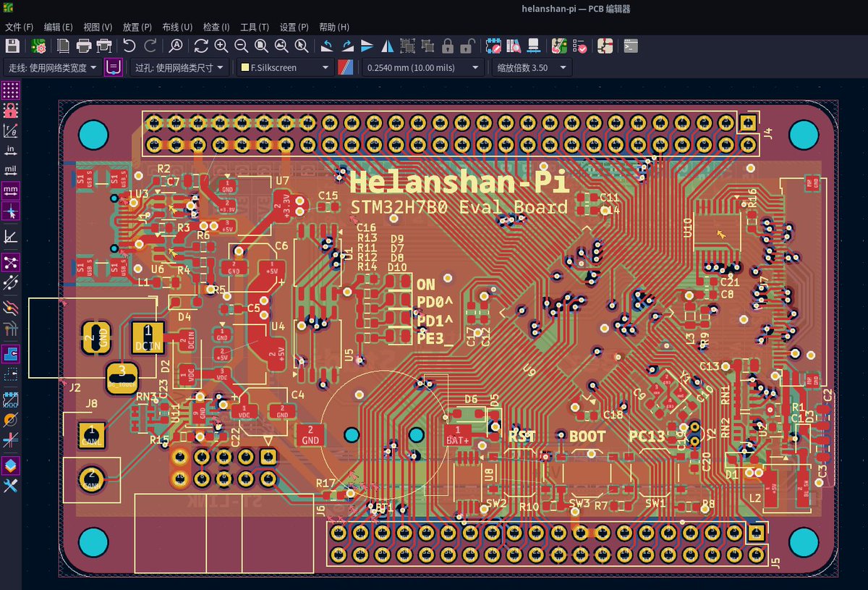Refresh the PCB view
This screenshot has height=590, width=868.
pos(201,46)
